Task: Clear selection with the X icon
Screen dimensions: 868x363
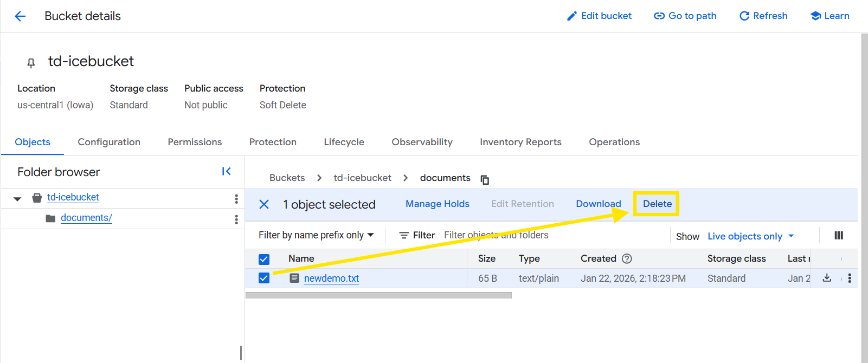Action: [x=264, y=204]
